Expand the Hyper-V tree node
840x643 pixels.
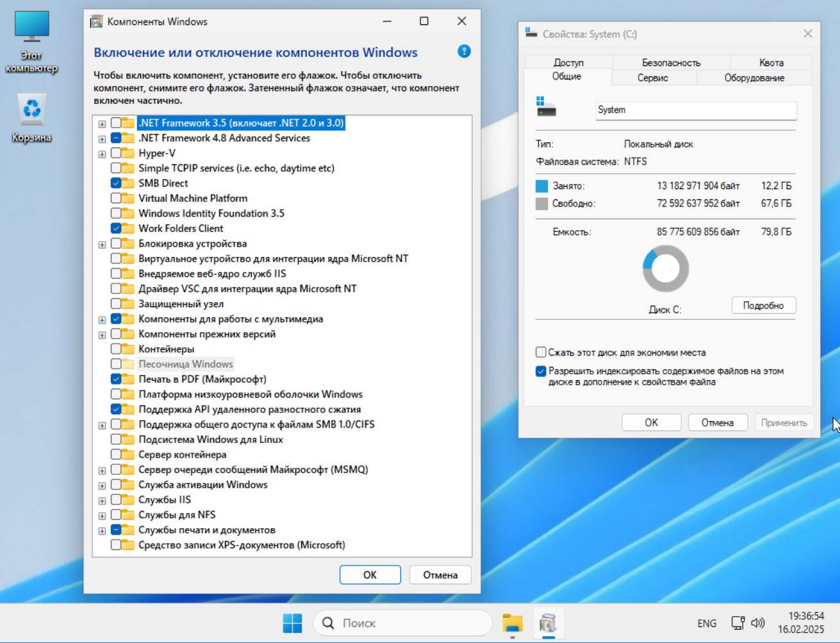tap(102, 154)
